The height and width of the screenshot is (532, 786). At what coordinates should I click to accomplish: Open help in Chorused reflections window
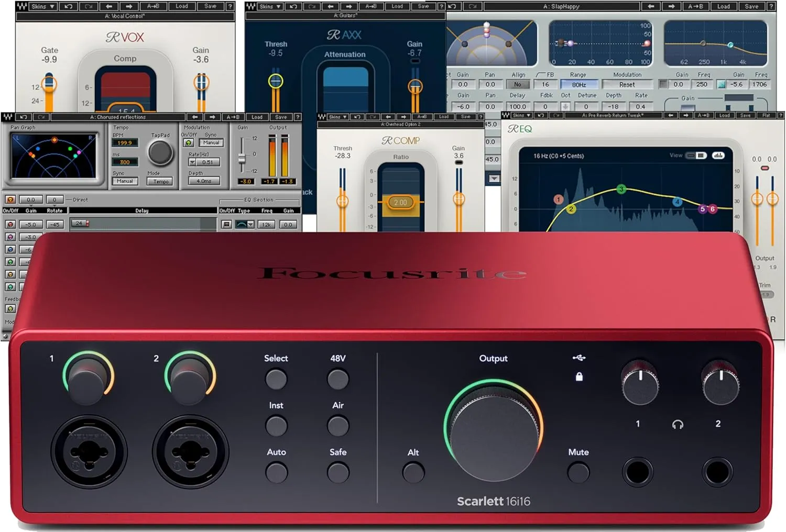[298, 117]
